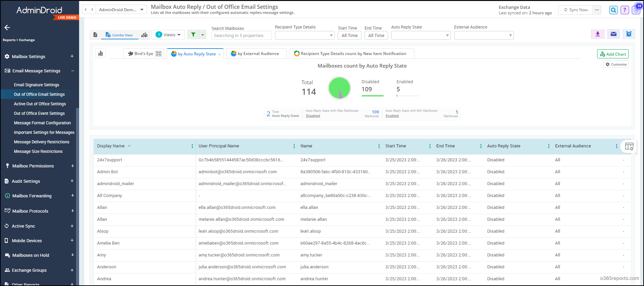Open the Views dropdown
Screen dimensions: 644x286
[x=168, y=35]
